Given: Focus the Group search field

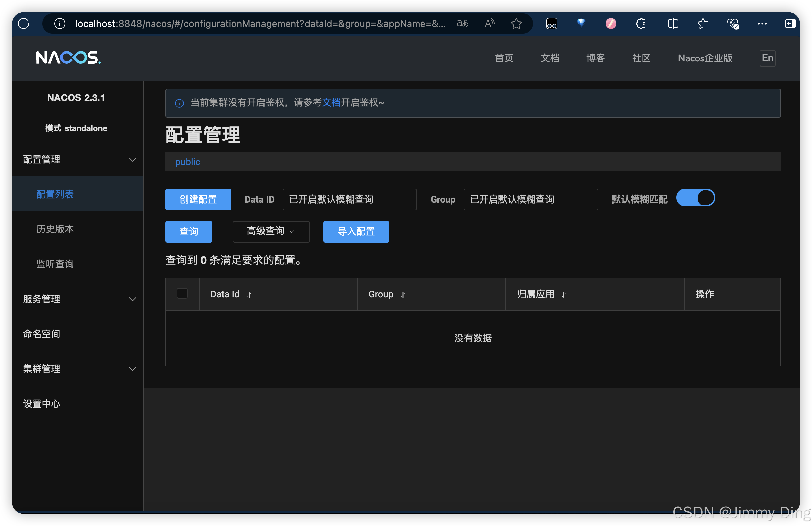Looking at the screenshot, I should [531, 200].
